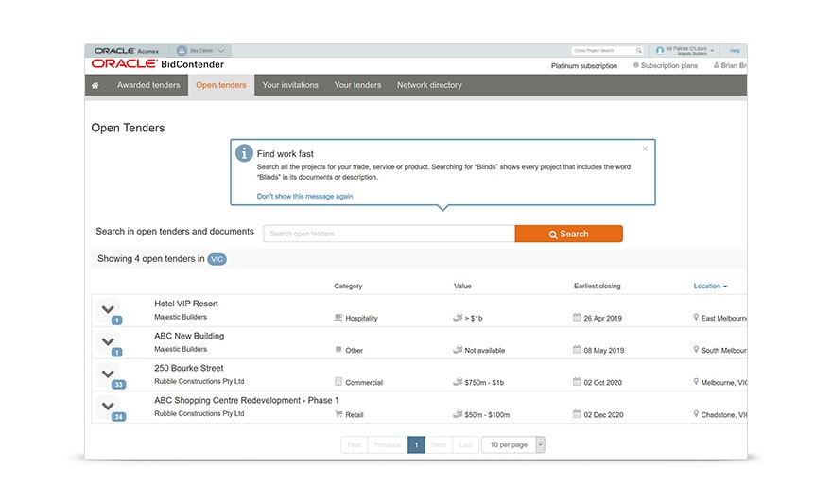Open ABC New Building tender
Viewport: 832px width, 504px height.
[189, 336]
